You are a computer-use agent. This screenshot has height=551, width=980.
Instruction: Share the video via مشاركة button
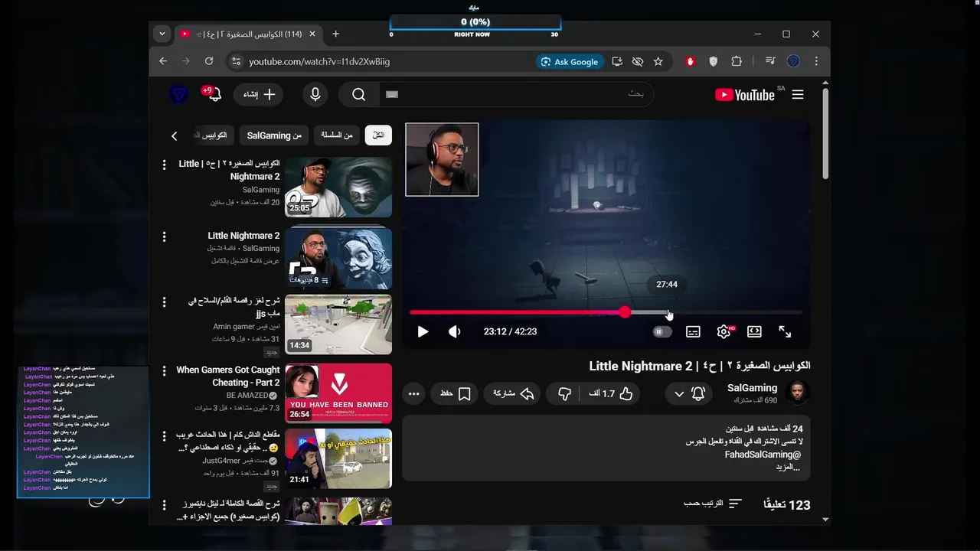pyautogui.click(x=514, y=393)
